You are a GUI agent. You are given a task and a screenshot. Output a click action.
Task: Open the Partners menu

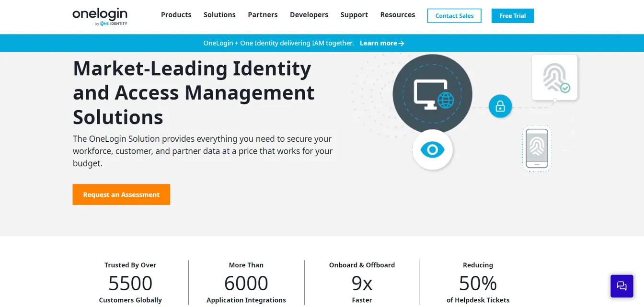(x=263, y=15)
